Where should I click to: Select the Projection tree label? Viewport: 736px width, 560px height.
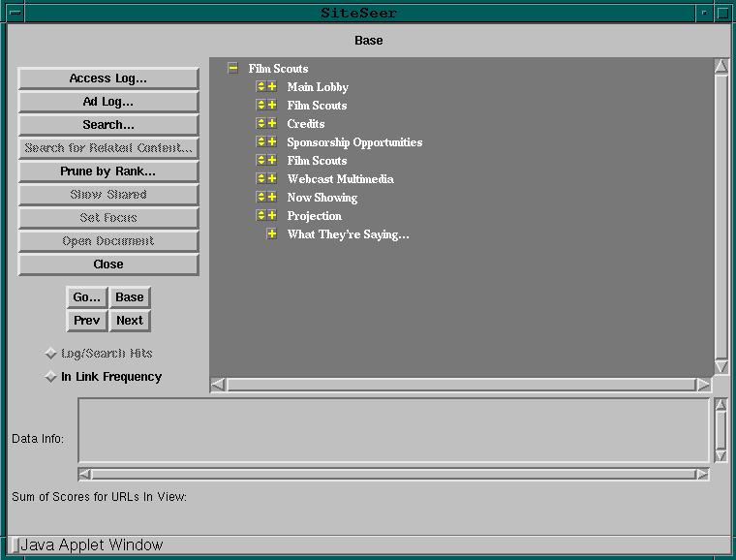315,216
